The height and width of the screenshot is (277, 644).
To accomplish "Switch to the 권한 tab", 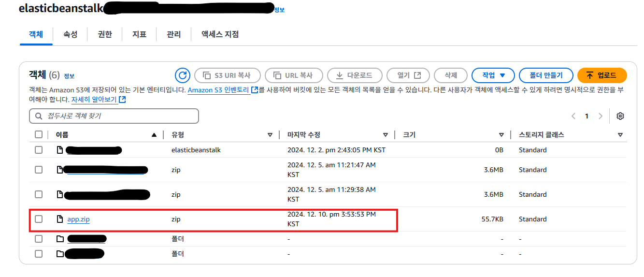I will coord(105,34).
